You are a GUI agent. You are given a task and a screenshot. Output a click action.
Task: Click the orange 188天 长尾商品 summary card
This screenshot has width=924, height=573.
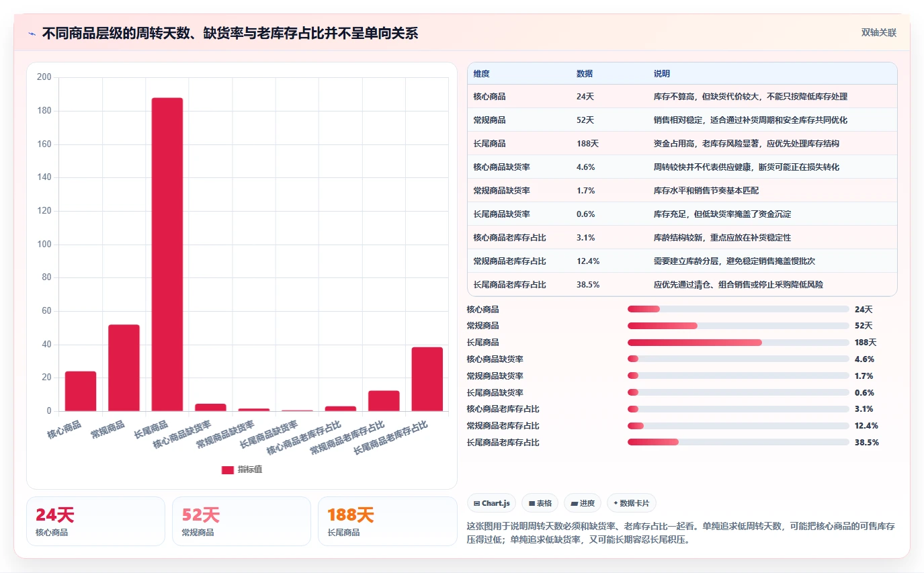tap(387, 521)
